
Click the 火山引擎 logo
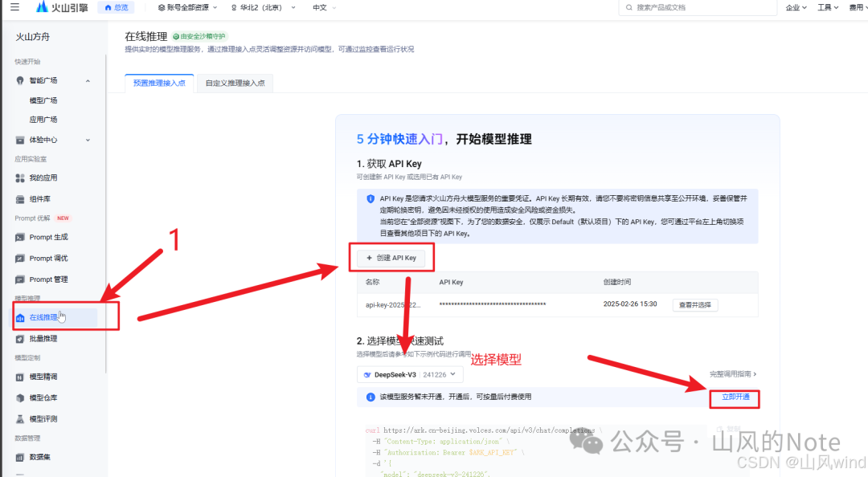(61, 7)
